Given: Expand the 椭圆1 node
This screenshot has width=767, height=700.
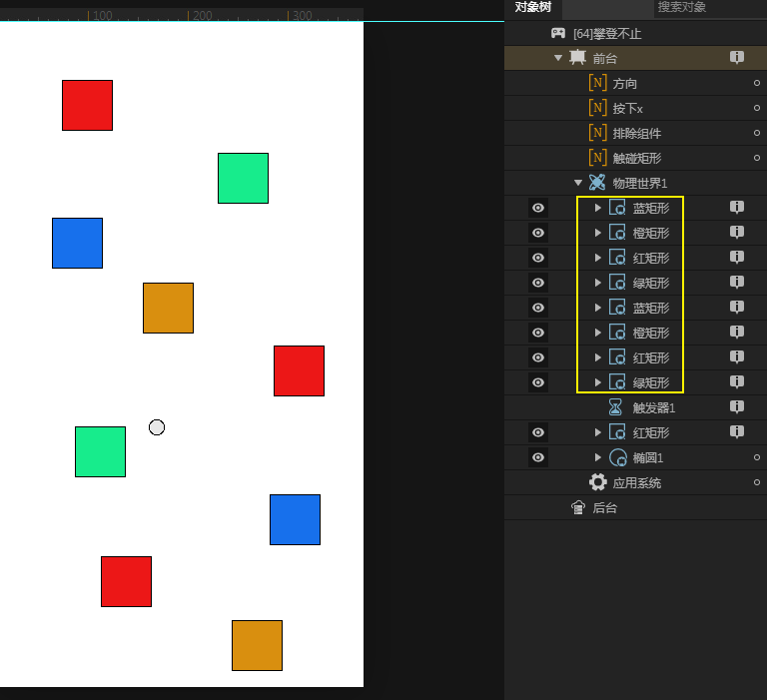Looking at the screenshot, I should point(598,457).
